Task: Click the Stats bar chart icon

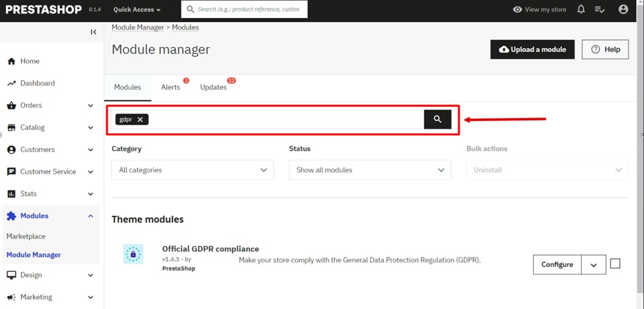Action: point(12,194)
